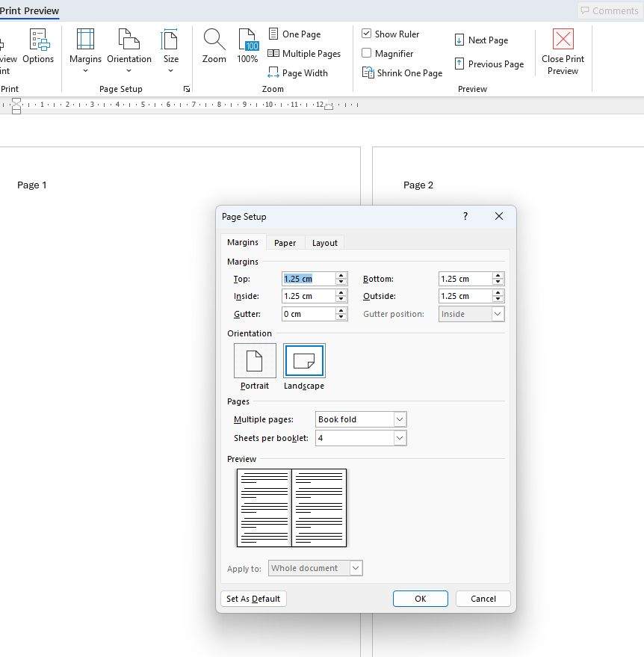Click the Page 1 text in the document
The height and width of the screenshot is (657, 644).
(x=32, y=185)
